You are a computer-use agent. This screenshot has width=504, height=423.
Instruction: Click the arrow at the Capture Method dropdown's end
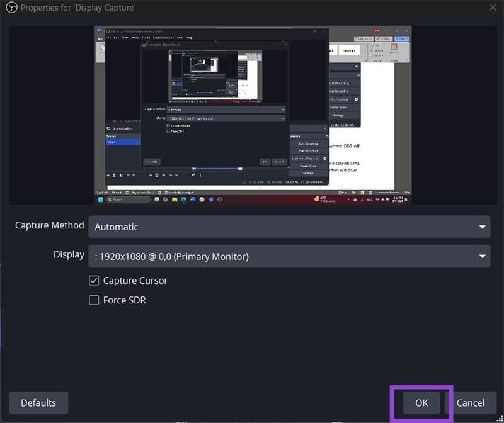pos(483,227)
